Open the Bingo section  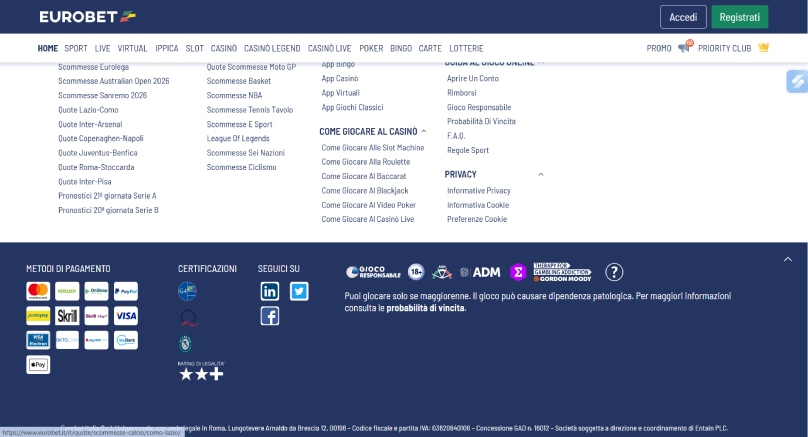[x=401, y=48]
